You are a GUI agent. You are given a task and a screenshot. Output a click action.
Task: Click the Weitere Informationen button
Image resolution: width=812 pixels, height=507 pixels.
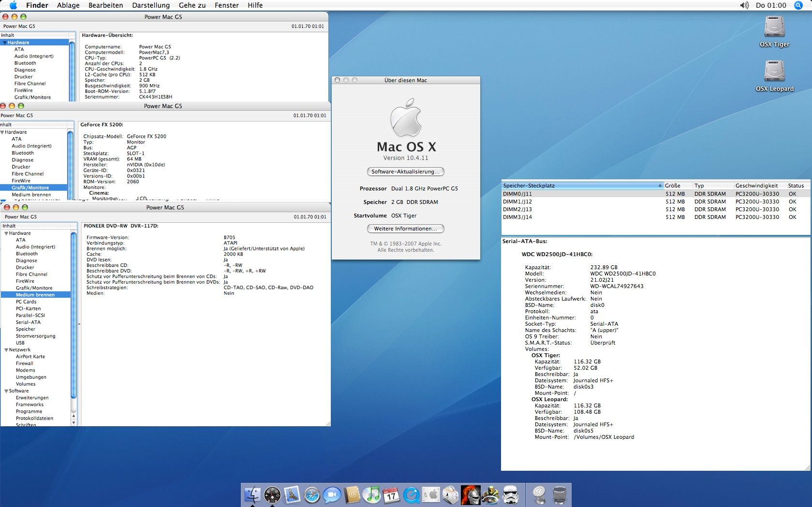coord(405,229)
